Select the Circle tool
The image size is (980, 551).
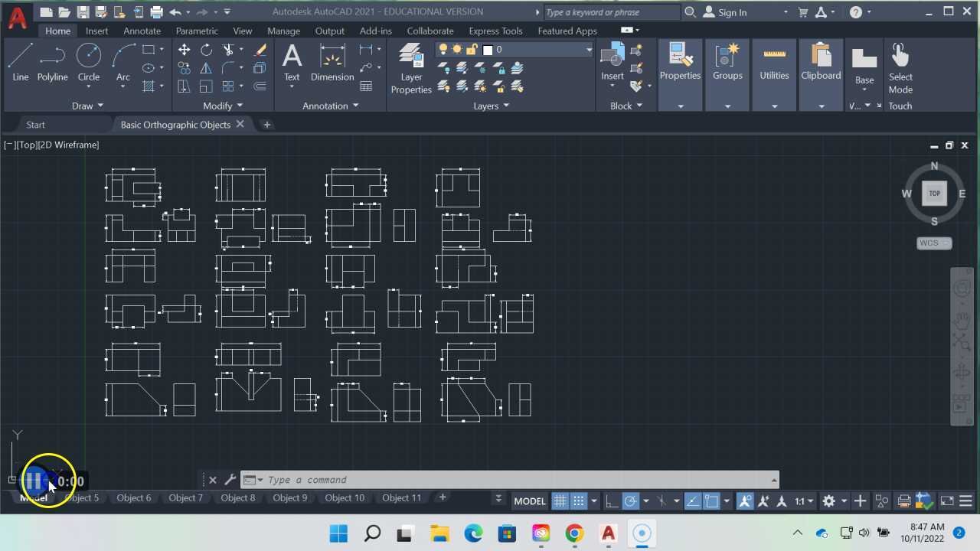[x=89, y=61]
